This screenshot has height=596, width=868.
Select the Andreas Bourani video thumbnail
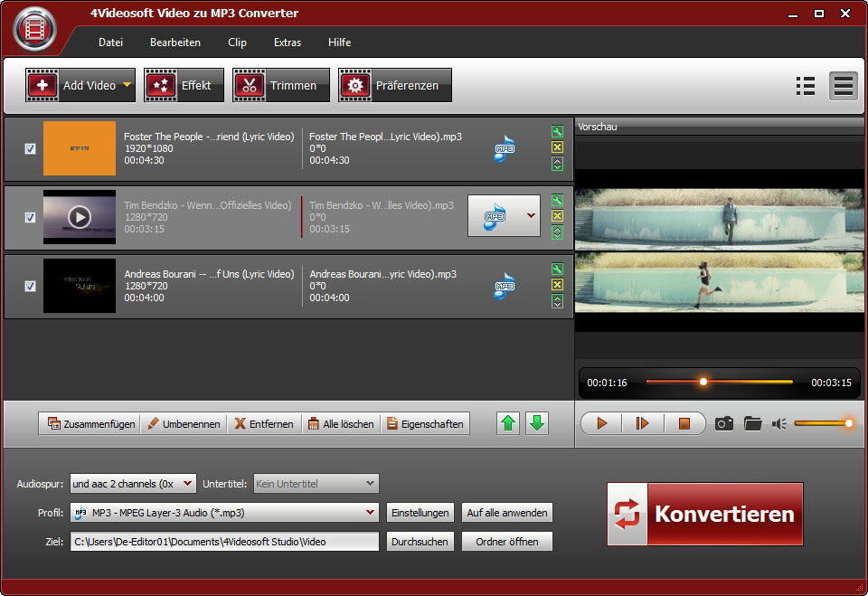(80, 286)
